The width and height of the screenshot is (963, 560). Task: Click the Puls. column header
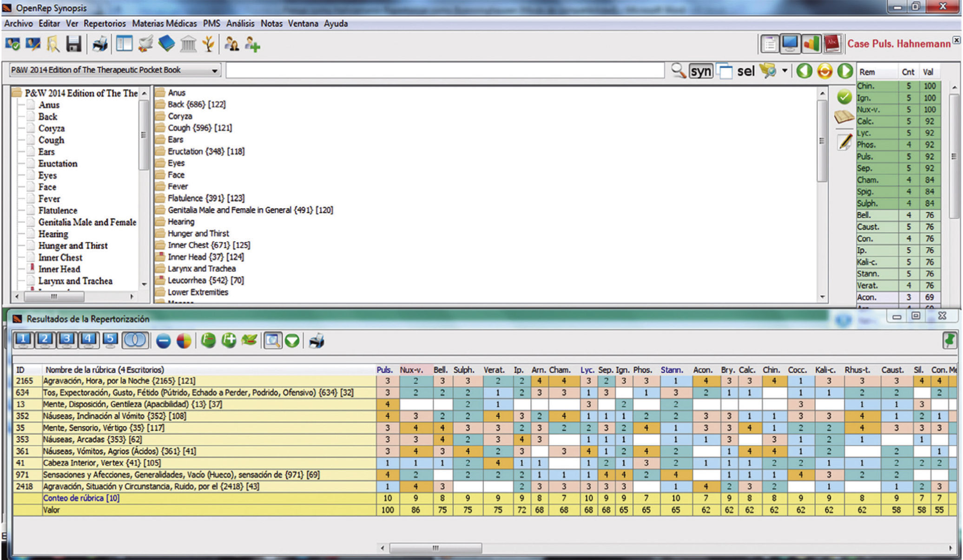click(384, 370)
